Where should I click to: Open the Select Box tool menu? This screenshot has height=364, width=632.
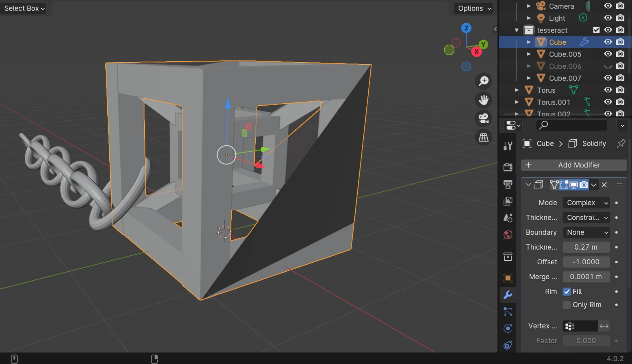24,9
